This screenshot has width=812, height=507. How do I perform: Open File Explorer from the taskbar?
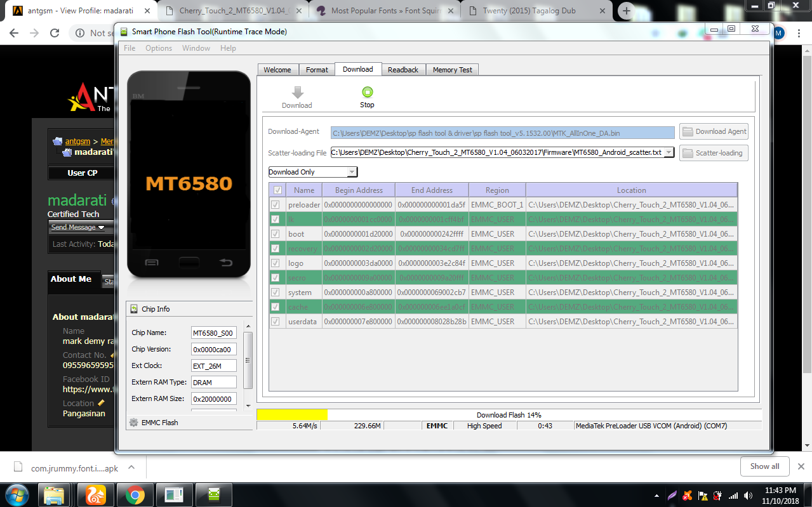click(x=54, y=495)
